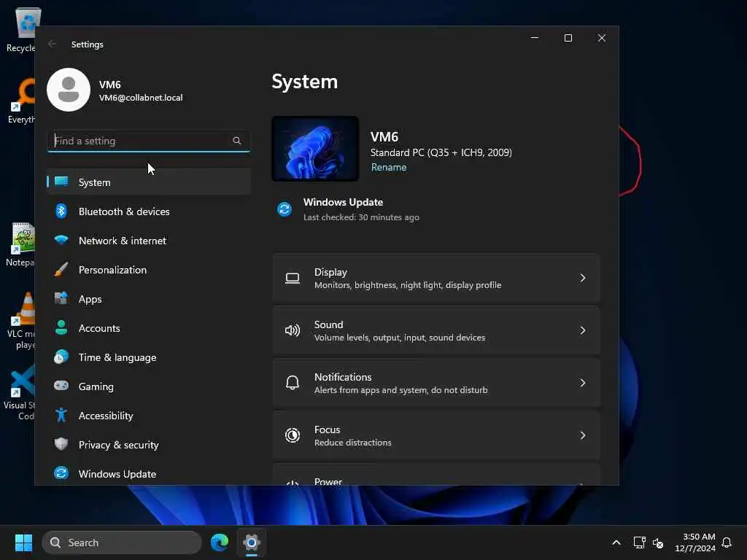Click the Windows Update icon in sidebar
This screenshot has width=747, height=560.
[x=61, y=473]
